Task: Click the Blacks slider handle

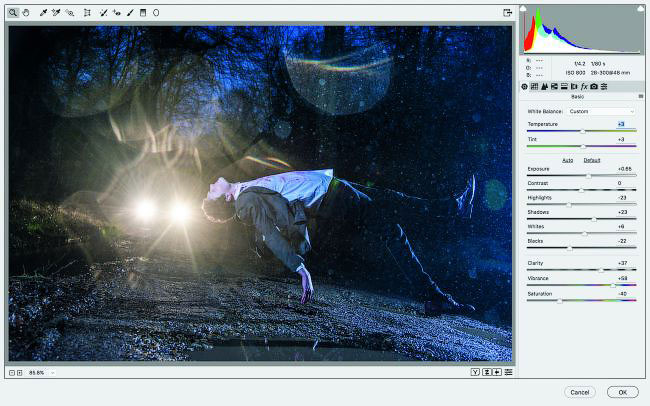Action: coord(570,248)
